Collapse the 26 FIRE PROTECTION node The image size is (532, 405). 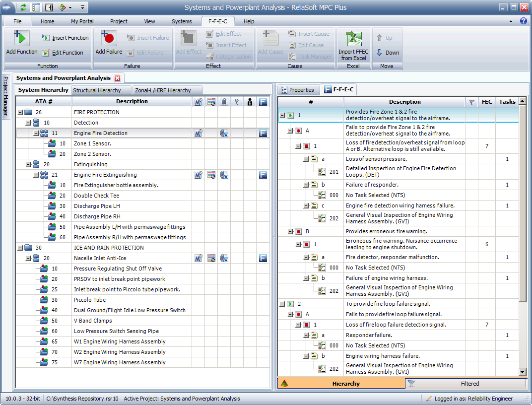coord(20,112)
